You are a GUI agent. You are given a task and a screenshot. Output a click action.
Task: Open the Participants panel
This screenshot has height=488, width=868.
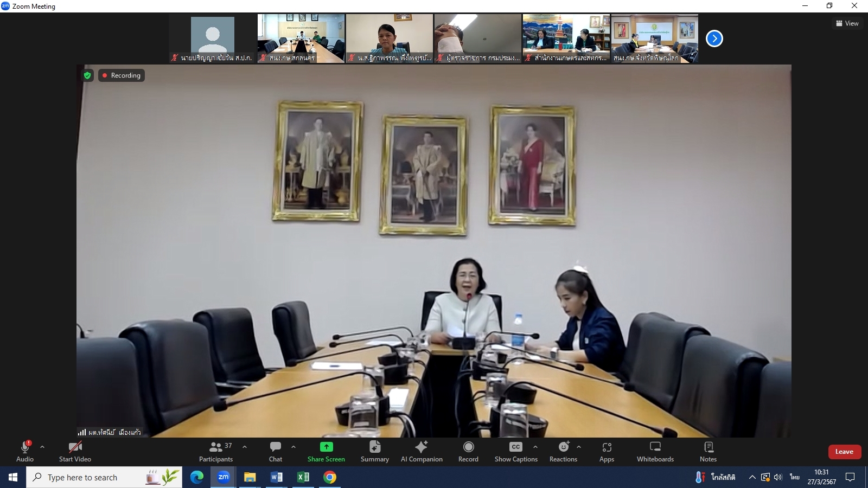pos(216,452)
